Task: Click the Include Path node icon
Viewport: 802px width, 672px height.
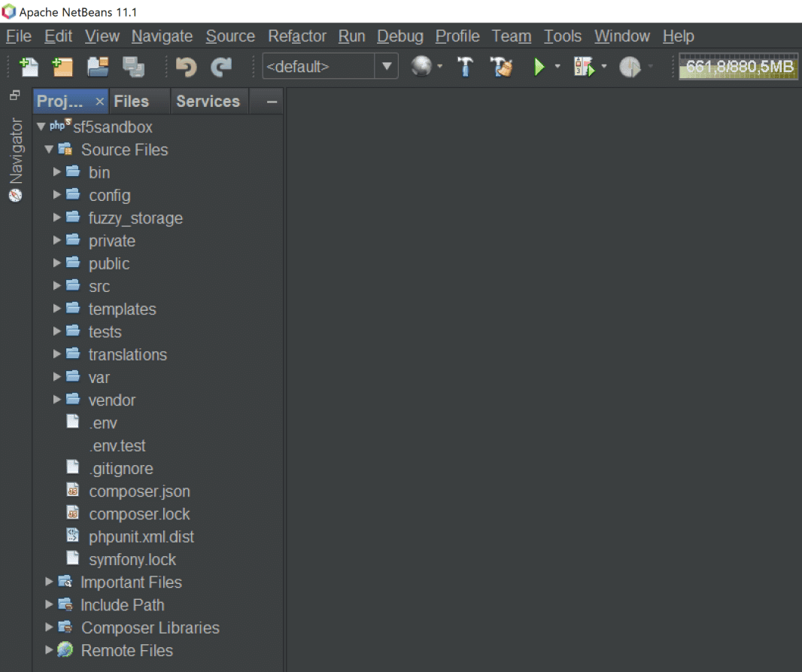Action: coord(65,604)
